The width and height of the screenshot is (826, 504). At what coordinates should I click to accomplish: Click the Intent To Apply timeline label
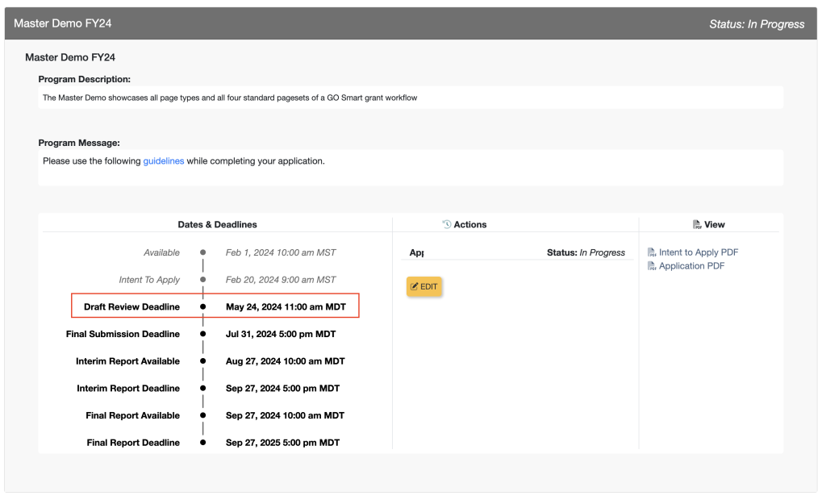pos(149,280)
